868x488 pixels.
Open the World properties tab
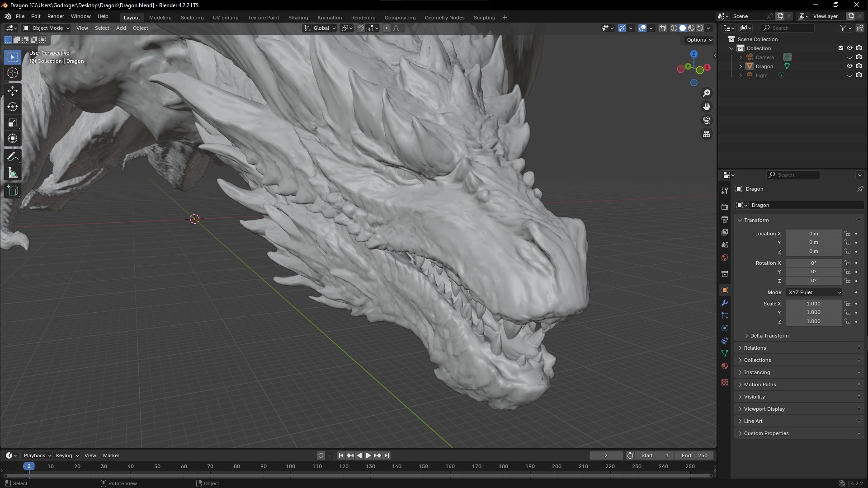(725, 258)
